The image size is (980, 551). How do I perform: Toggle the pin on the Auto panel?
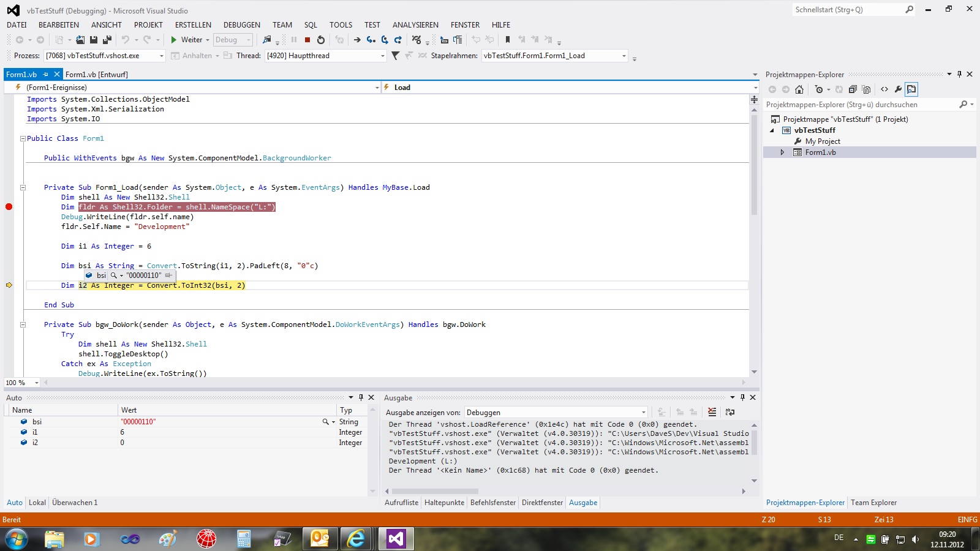[x=361, y=397]
